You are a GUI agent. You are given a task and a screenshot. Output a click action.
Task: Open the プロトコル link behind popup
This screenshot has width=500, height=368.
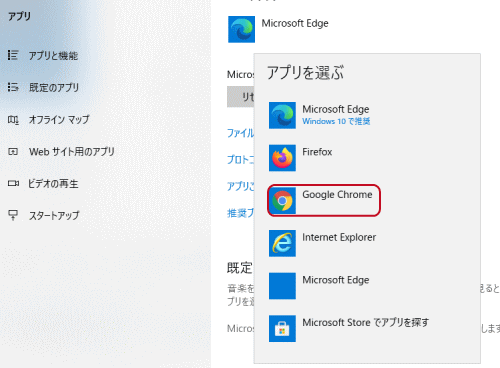[x=240, y=160]
